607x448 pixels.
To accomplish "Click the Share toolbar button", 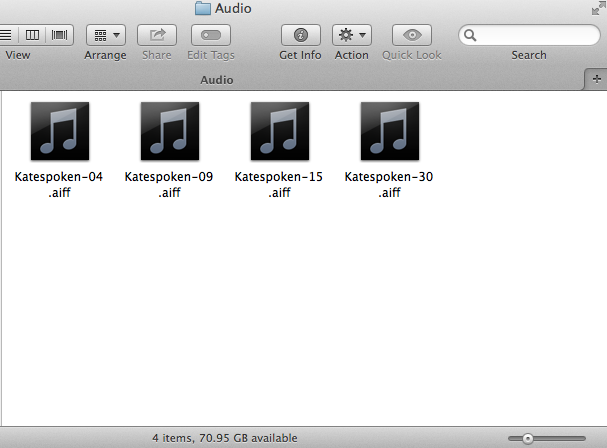I will coord(157,35).
